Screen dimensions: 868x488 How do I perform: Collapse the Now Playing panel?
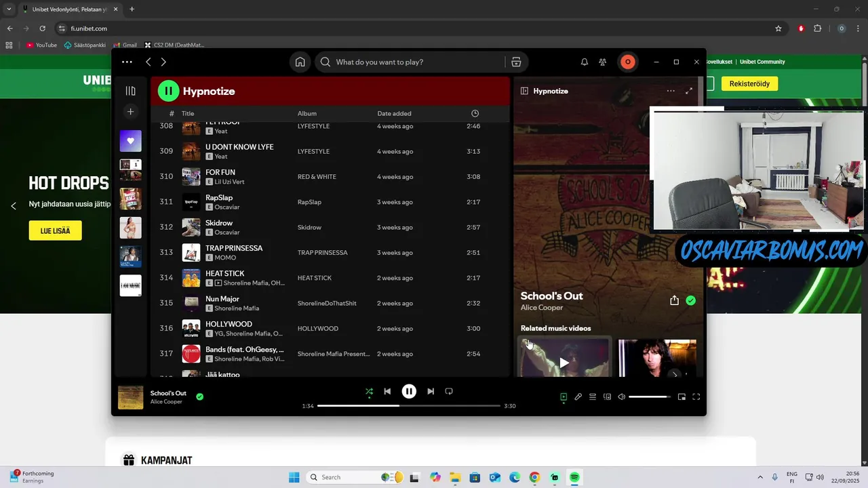click(524, 91)
